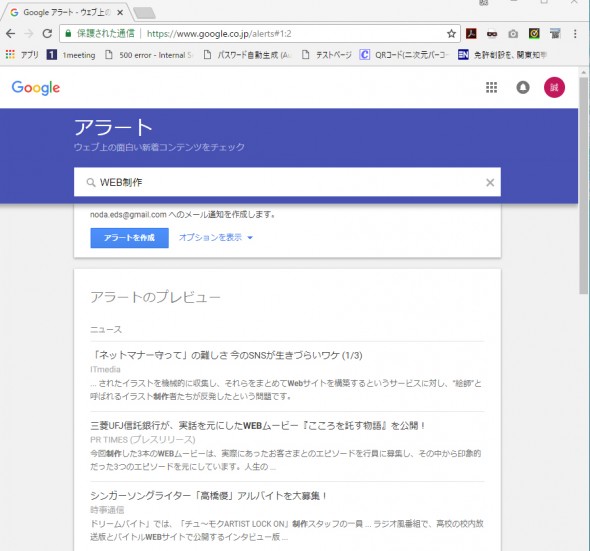Open the 500 error bookmark
Image resolution: width=590 pixels, height=551 pixels.
[x=149, y=55]
